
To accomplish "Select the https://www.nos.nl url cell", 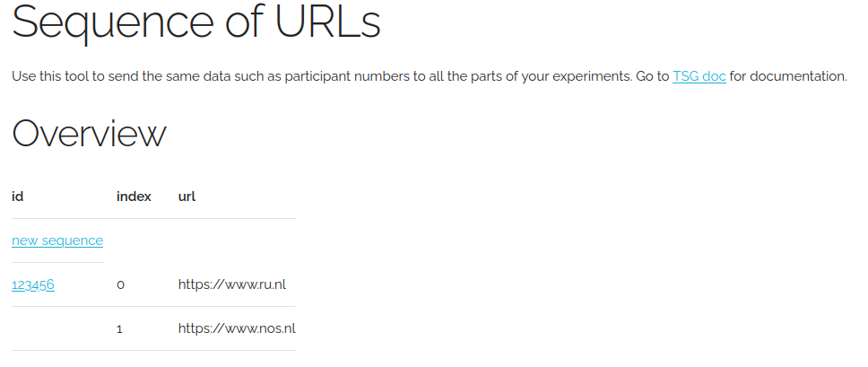I will (237, 328).
